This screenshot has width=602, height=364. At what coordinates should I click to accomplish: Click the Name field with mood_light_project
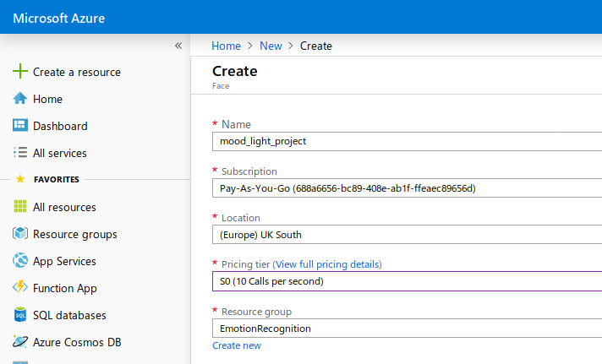point(407,142)
